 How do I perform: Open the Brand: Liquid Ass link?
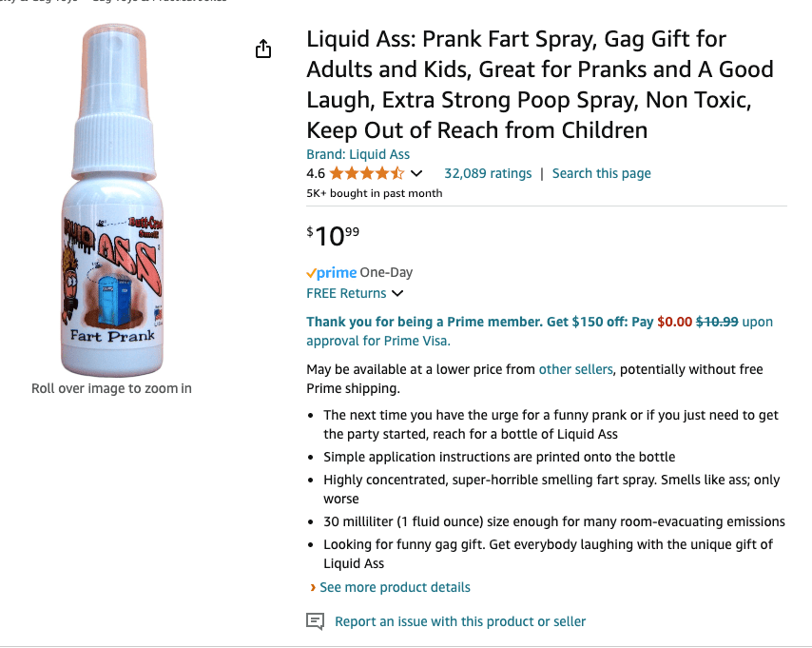click(358, 154)
